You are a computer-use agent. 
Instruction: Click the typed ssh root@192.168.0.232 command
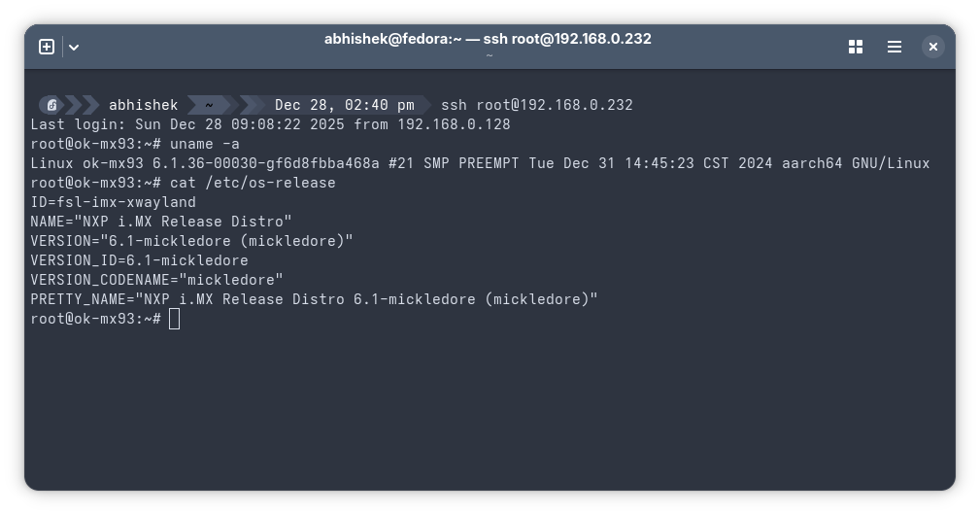tap(536, 105)
